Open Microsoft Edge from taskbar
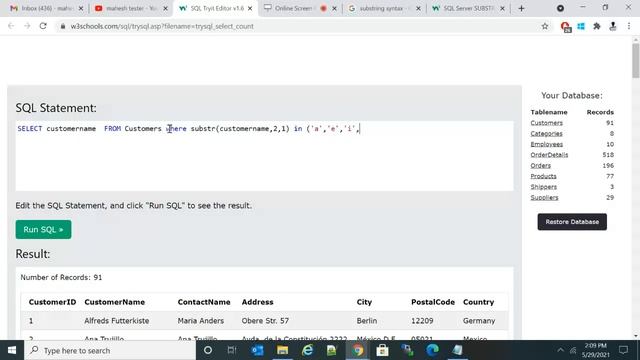This screenshot has height=360, width=640. (432, 350)
